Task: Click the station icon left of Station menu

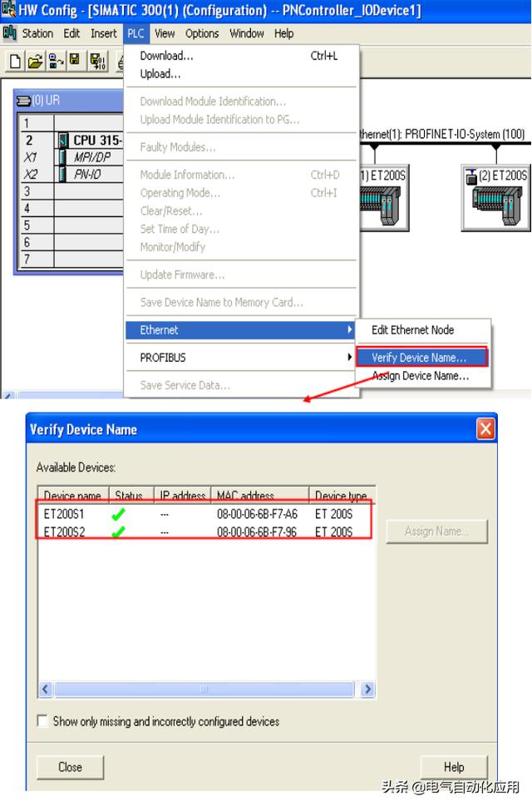Action: point(9,33)
